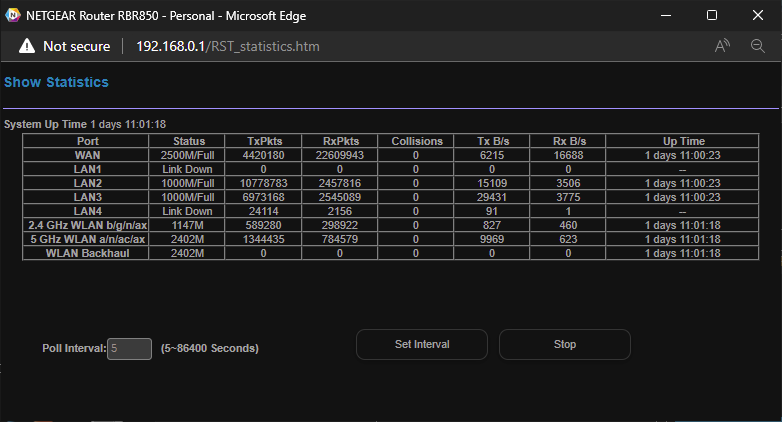
Task: Activate the Read aloud icon in address bar
Action: pyautogui.click(x=722, y=47)
